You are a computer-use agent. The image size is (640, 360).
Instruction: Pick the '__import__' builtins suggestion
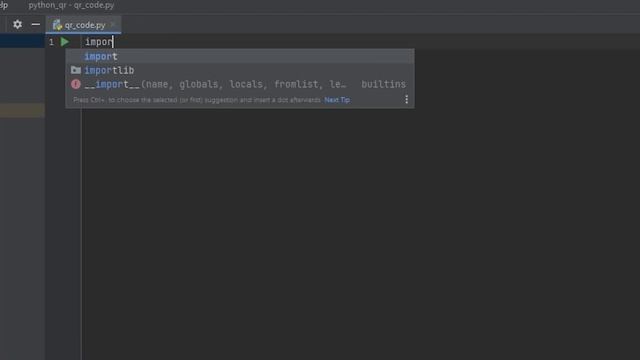tap(240, 84)
